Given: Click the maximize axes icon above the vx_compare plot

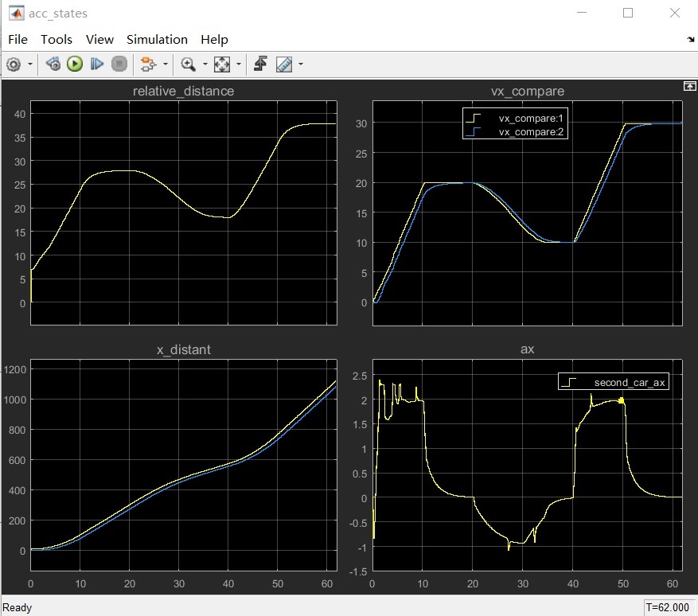Looking at the screenshot, I should click(x=689, y=86).
